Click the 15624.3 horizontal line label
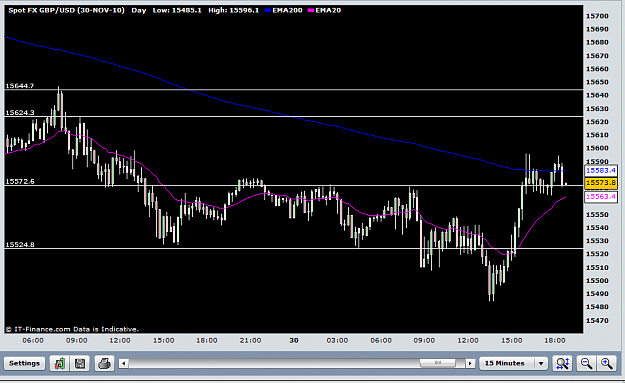The width and height of the screenshot is (625, 383). pyautogui.click(x=20, y=113)
